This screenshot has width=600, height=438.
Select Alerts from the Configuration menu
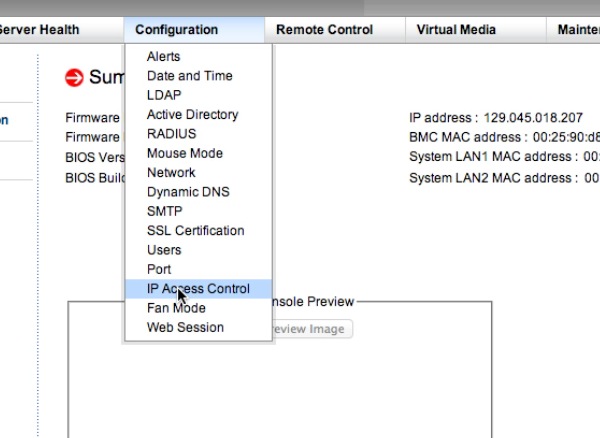(164, 57)
